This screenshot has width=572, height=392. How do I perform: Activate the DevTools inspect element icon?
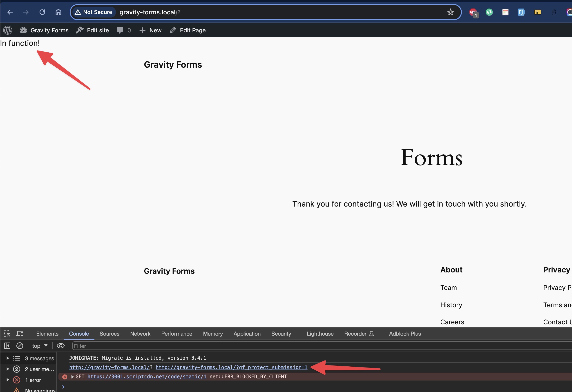pyautogui.click(x=7, y=334)
